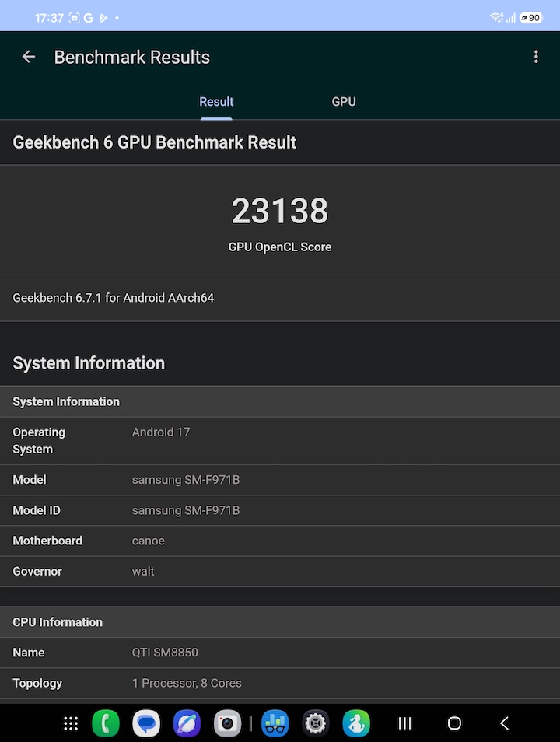560x742 pixels.
Task: Switch to the Result tab
Action: coord(216,102)
